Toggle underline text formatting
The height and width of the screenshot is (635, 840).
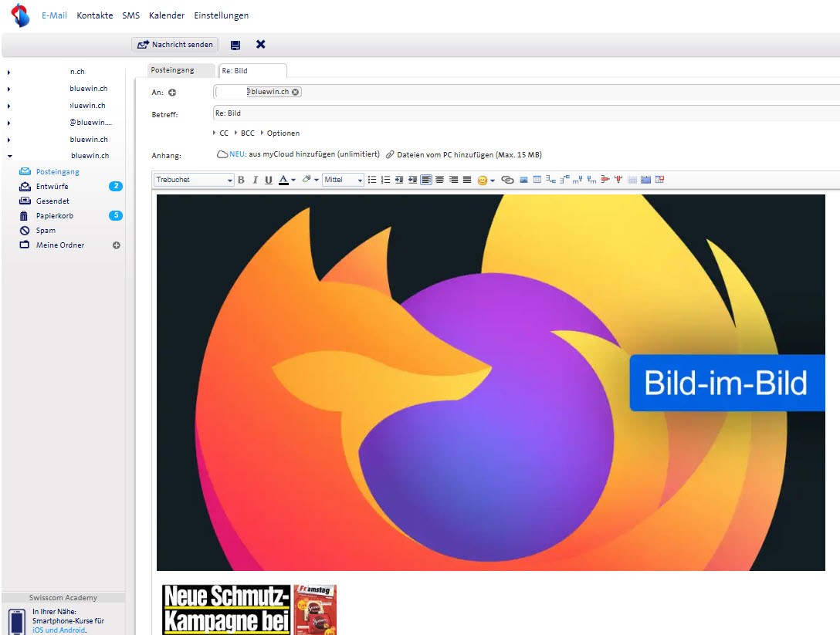click(269, 180)
